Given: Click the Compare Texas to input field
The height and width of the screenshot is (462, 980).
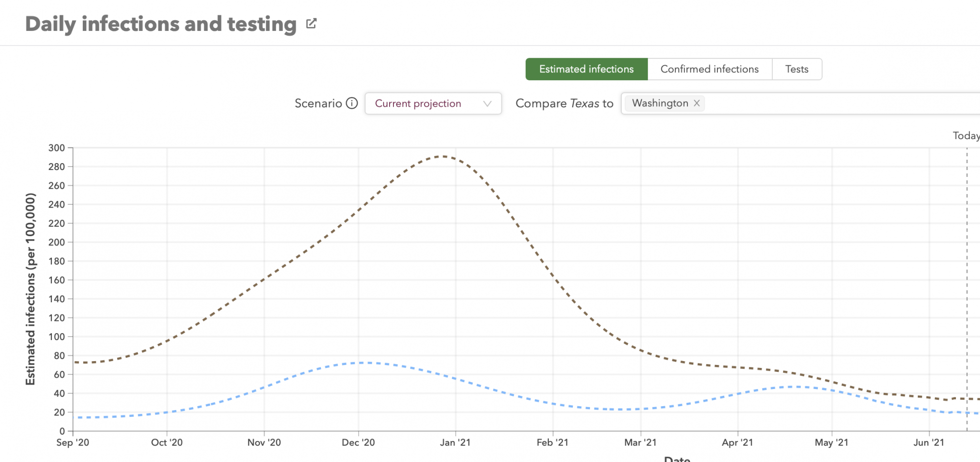Looking at the screenshot, I should 833,104.
